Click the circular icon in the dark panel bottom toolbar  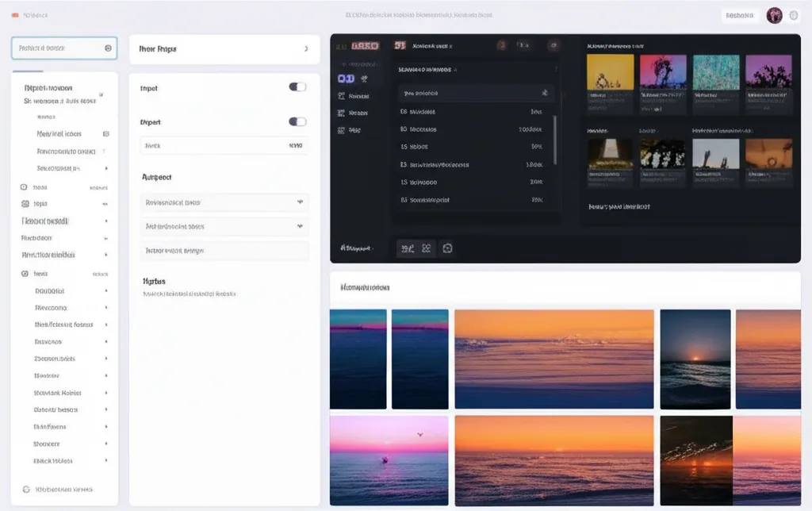[x=447, y=248]
